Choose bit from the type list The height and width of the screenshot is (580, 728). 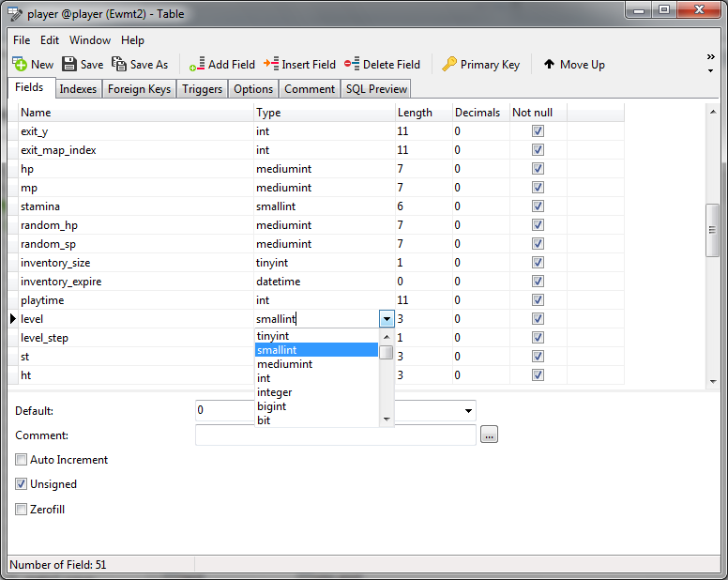(317, 420)
